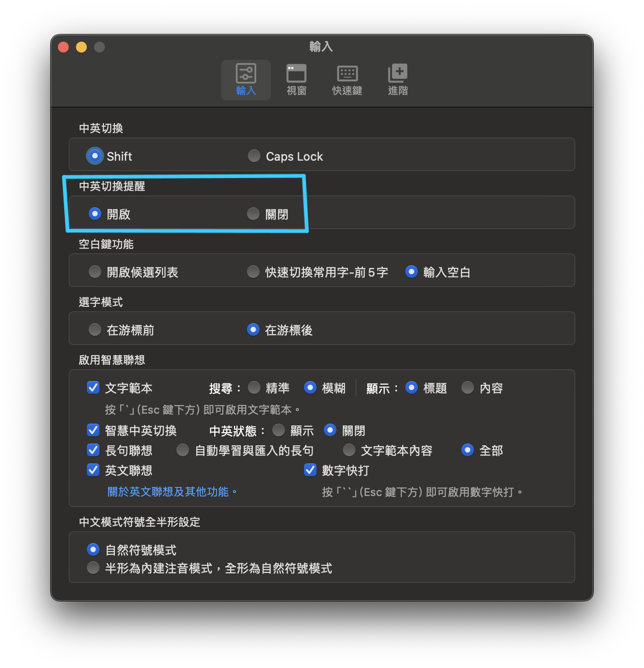Toggle the 文字範本 checkbox
This screenshot has width=644, height=668.
pos(93,388)
